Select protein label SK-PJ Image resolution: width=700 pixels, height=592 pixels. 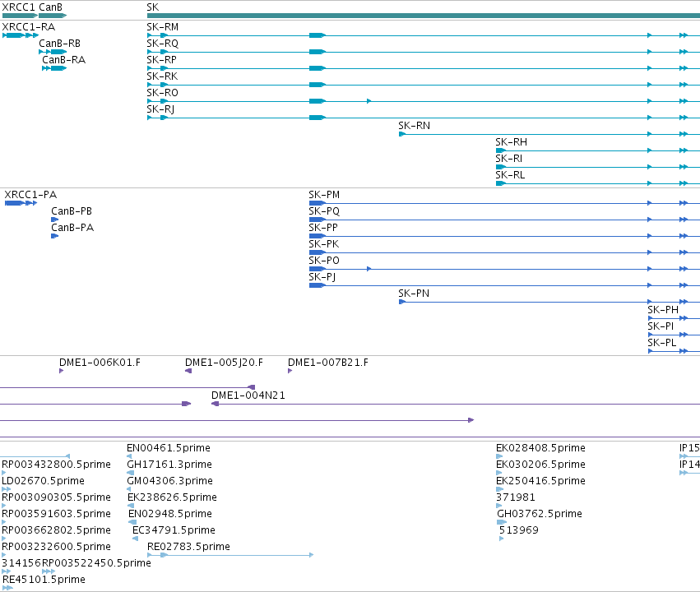point(322,277)
